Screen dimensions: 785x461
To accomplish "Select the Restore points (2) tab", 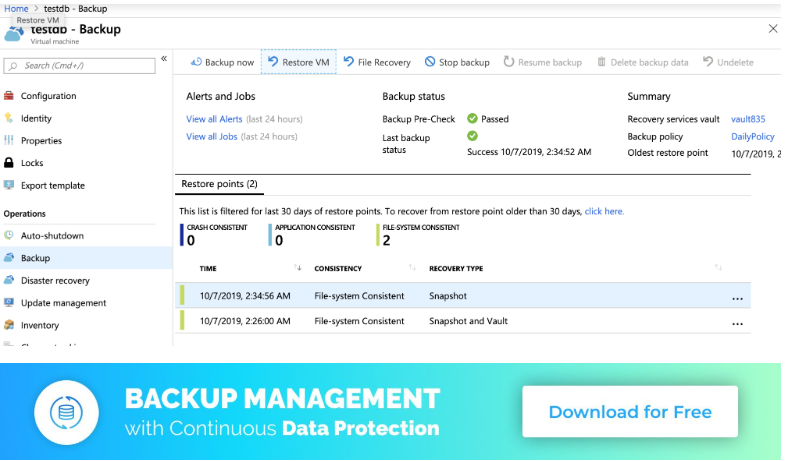I will click(218, 184).
